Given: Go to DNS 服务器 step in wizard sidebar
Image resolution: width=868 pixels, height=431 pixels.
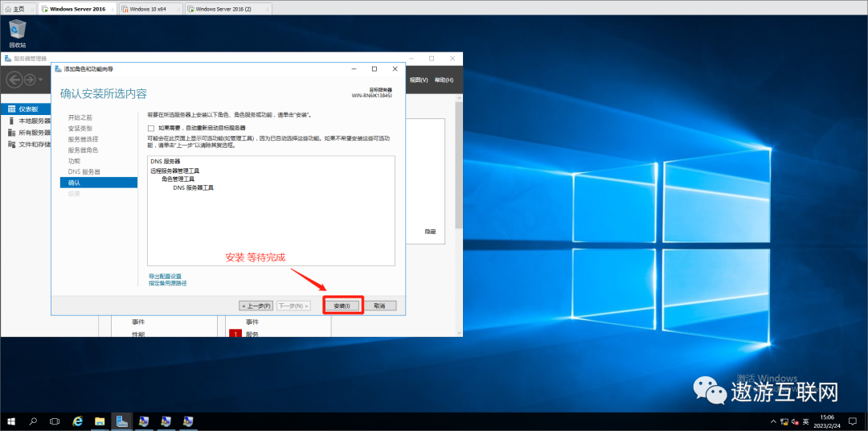Looking at the screenshot, I should (84, 172).
